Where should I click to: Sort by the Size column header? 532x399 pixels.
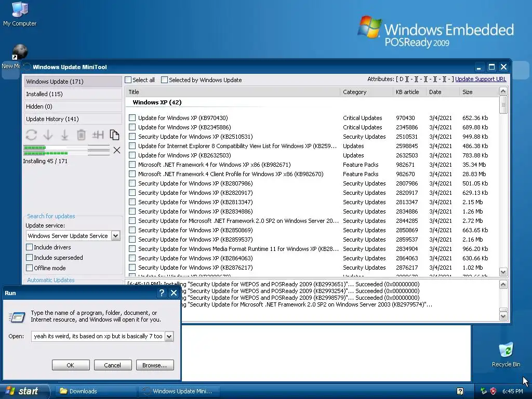click(478, 92)
